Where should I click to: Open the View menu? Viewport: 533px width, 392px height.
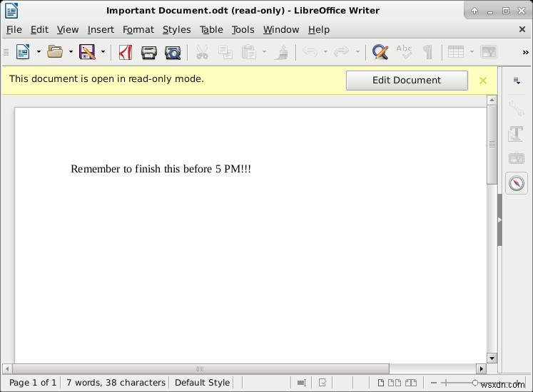68,30
